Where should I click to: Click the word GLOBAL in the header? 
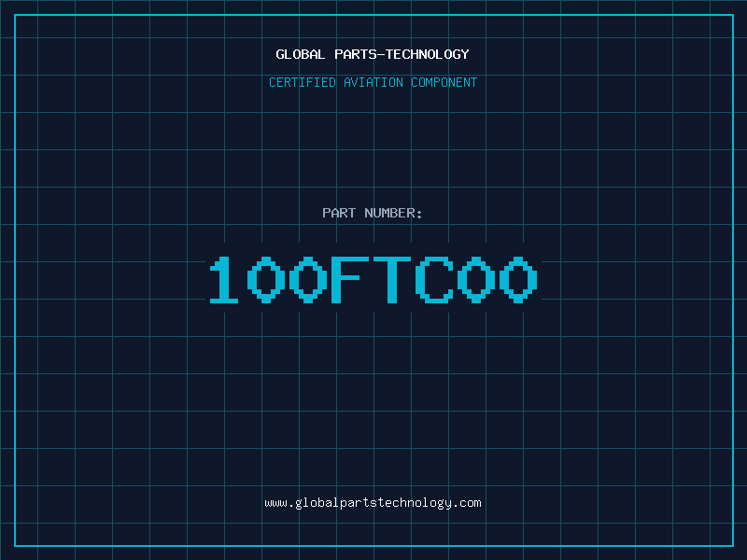pos(301,54)
